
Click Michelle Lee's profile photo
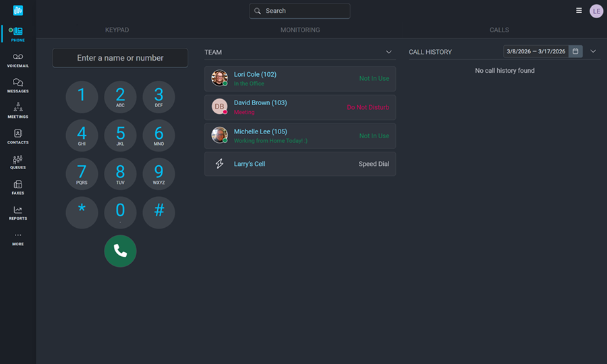coord(219,135)
